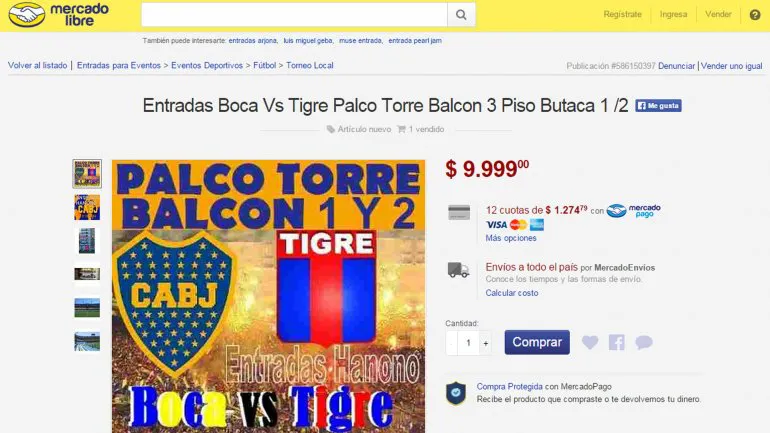Go to Eventos Deportivos breadcrumb
This screenshot has width=770, height=433.
click(207, 65)
